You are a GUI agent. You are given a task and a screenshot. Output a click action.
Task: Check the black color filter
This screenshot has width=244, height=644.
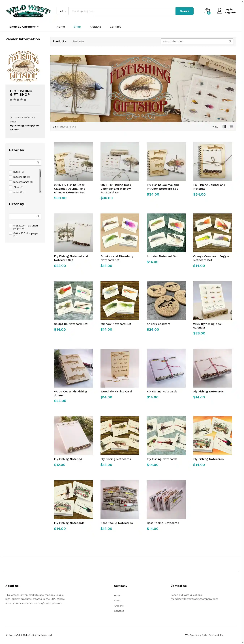[10, 172]
